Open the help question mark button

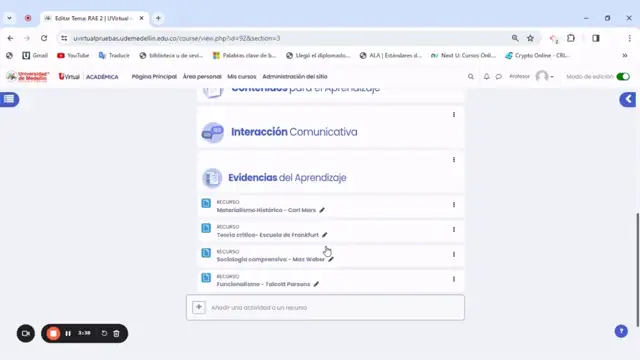621,331
